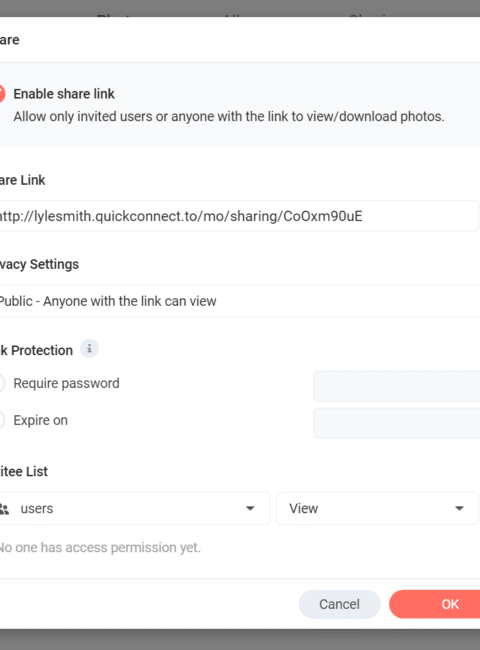The width and height of the screenshot is (480, 650).
Task: Click the Link Protection info icon
Action: [x=89, y=349]
